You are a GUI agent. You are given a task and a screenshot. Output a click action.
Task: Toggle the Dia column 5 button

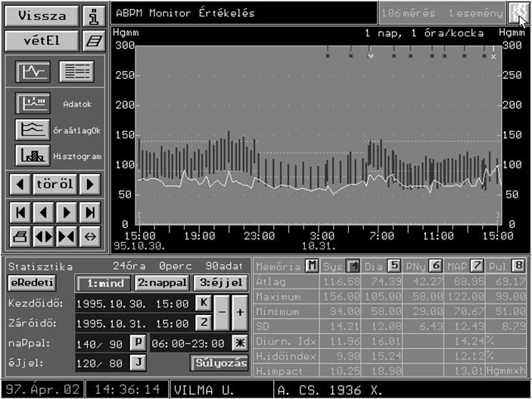pyautogui.click(x=394, y=266)
